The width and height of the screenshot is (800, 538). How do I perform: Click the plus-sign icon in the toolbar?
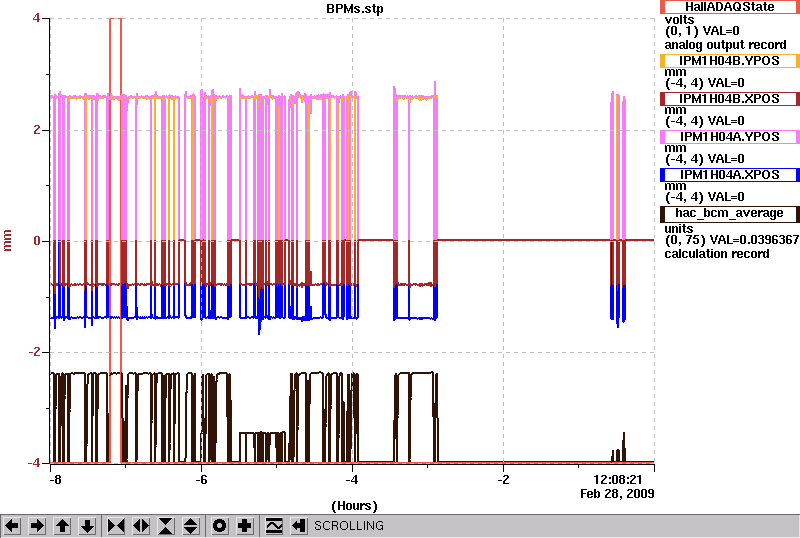(x=245, y=525)
